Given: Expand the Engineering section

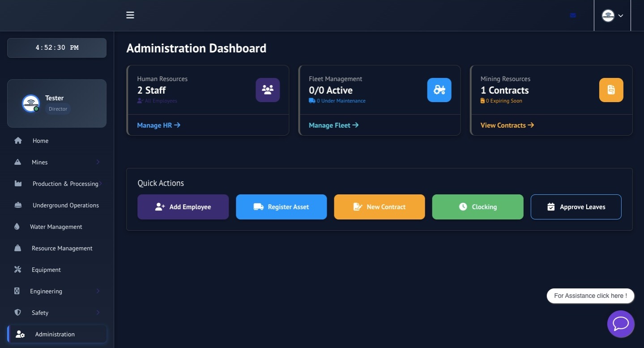Looking at the screenshot, I should 98,291.
